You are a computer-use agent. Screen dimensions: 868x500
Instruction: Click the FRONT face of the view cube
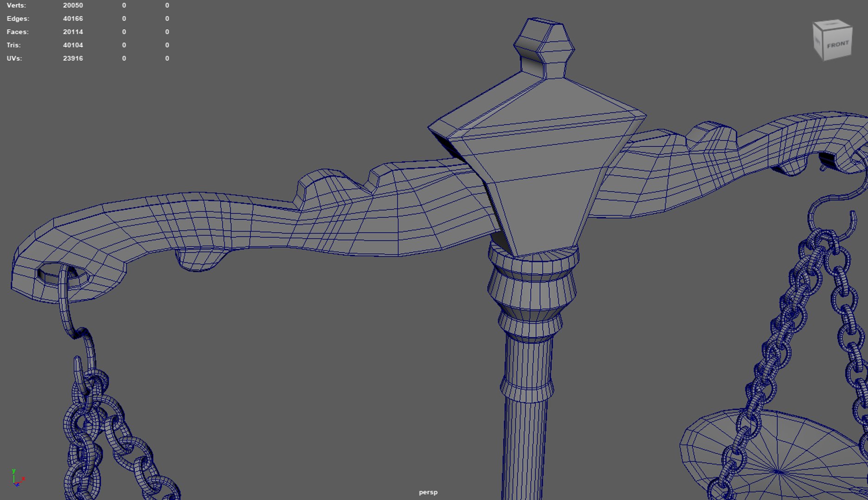click(x=837, y=45)
